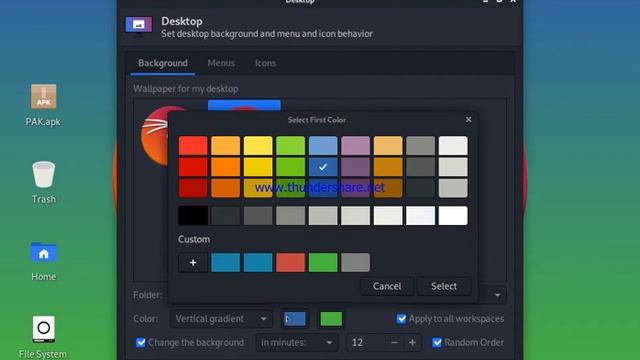Click the Cancel button
Viewport: 640px width, 360px height.
click(387, 286)
